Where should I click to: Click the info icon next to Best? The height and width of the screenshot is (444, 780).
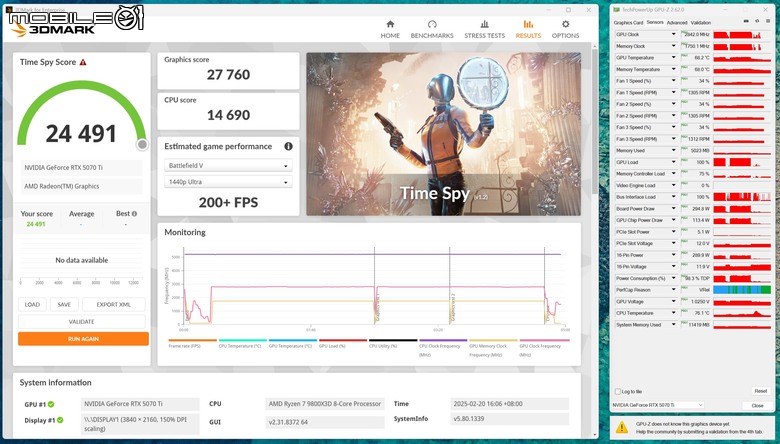pyautogui.click(x=134, y=214)
